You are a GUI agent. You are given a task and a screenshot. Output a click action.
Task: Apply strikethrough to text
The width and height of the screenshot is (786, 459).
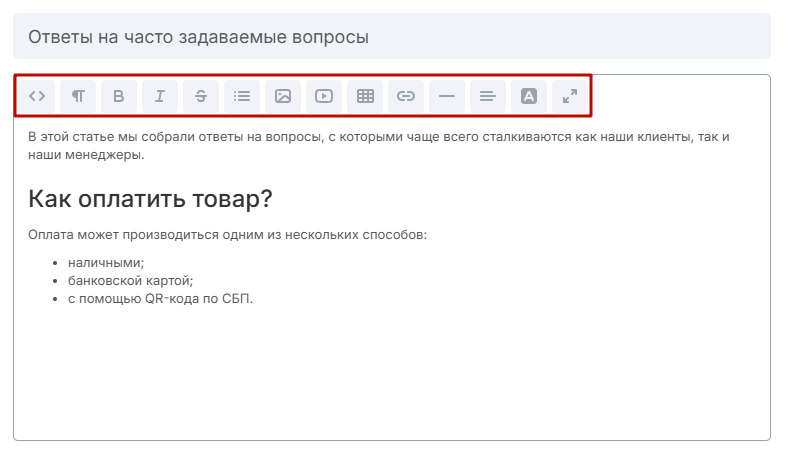[x=201, y=96]
